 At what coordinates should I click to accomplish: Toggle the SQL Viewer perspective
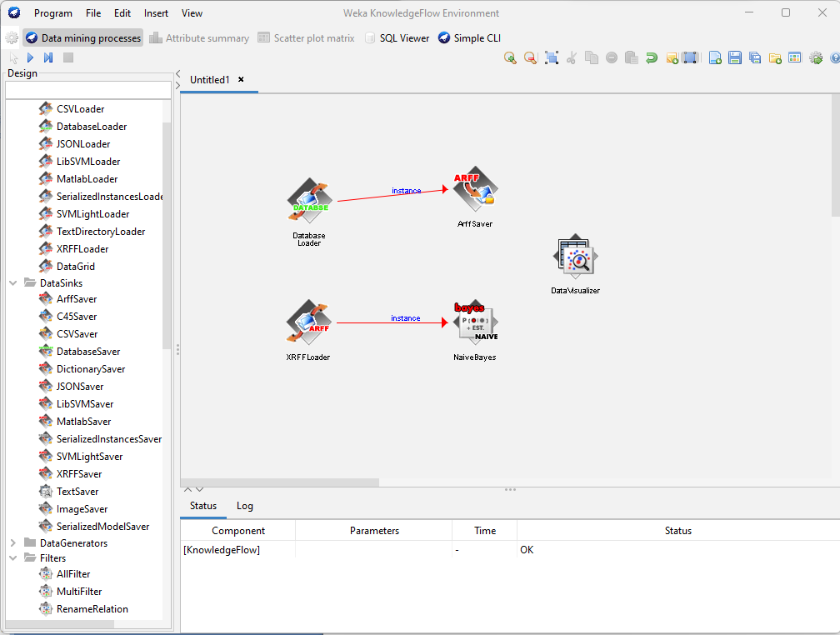point(397,38)
